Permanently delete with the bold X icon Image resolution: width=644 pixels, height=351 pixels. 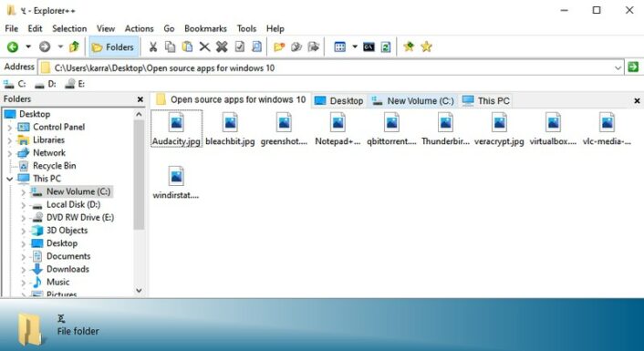222,46
